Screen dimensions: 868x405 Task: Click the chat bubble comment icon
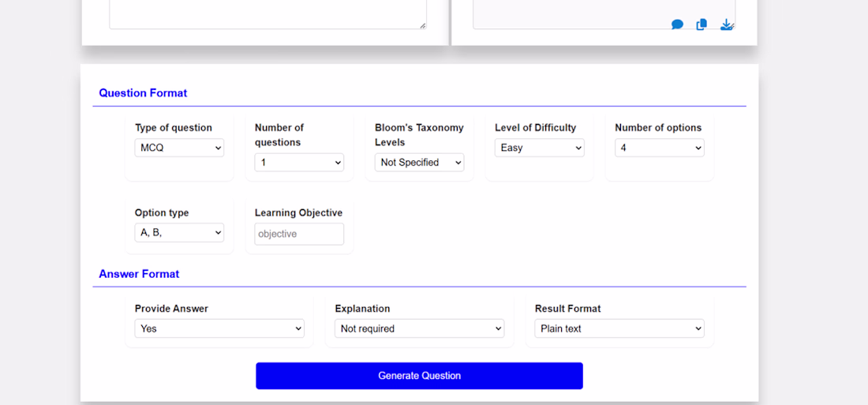point(677,24)
